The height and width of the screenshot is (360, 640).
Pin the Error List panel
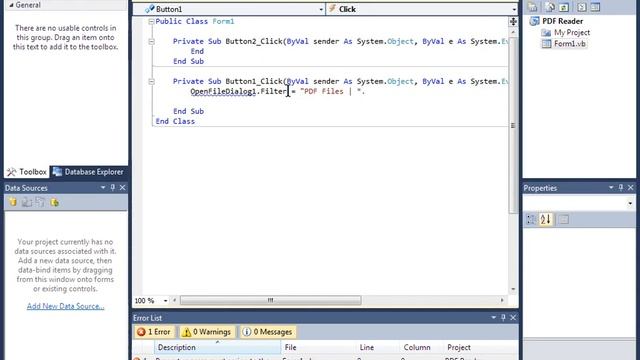tap(503, 318)
